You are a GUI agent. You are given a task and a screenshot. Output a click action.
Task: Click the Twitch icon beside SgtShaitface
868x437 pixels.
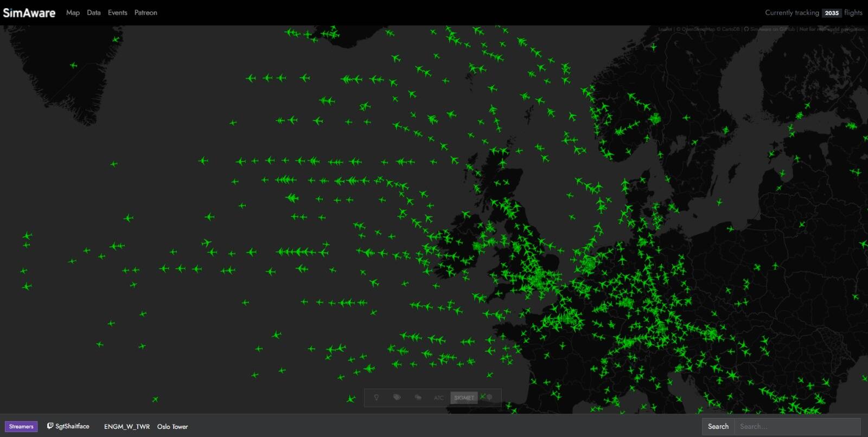tap(50, 426)
